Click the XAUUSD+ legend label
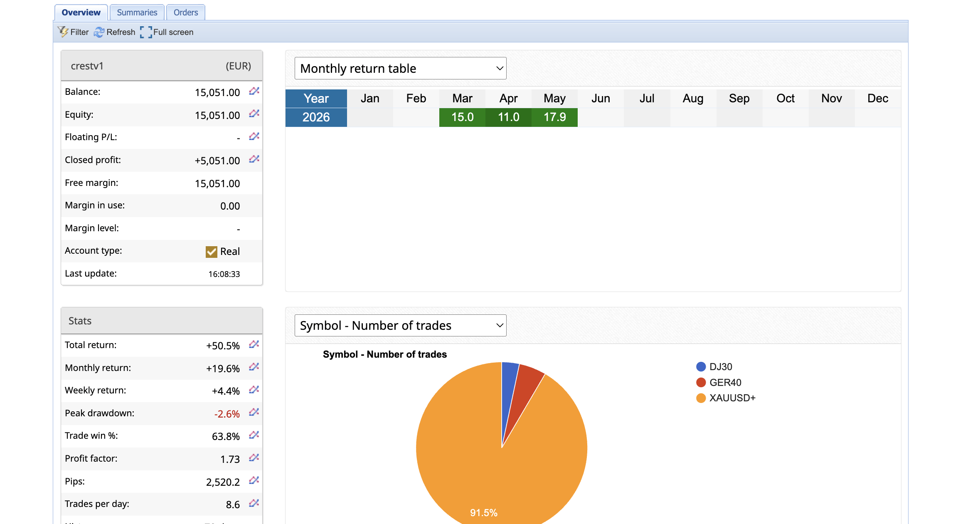This screenshot has height=524, width=980. pyautogui.click(x=732, y=398)
